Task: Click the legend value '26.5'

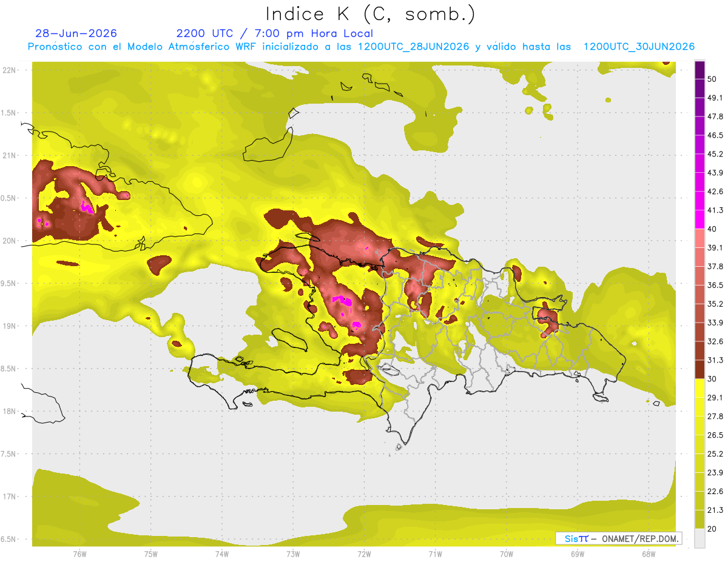Action: tap(715, 435)
